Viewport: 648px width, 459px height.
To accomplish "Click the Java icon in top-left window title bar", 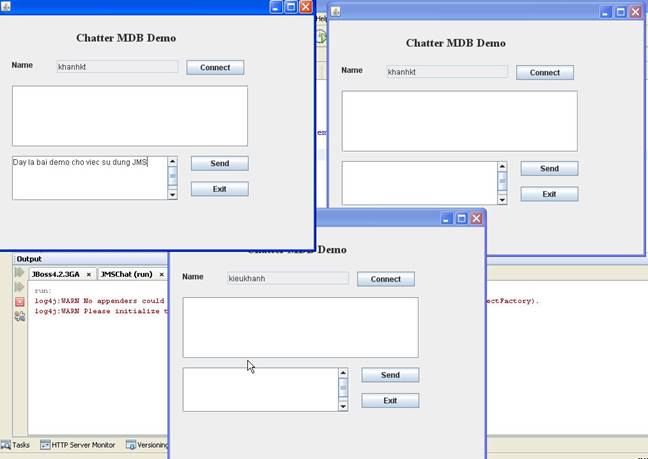I will coord(6,6).
